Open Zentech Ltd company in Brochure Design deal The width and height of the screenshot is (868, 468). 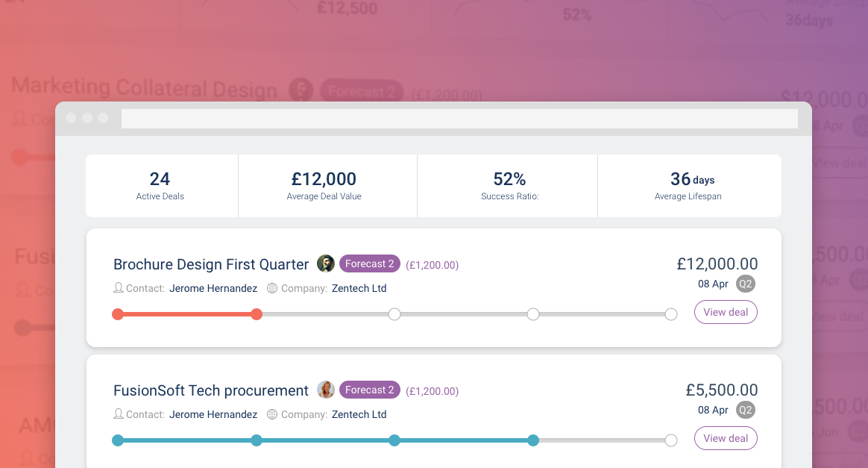[359, 288]
